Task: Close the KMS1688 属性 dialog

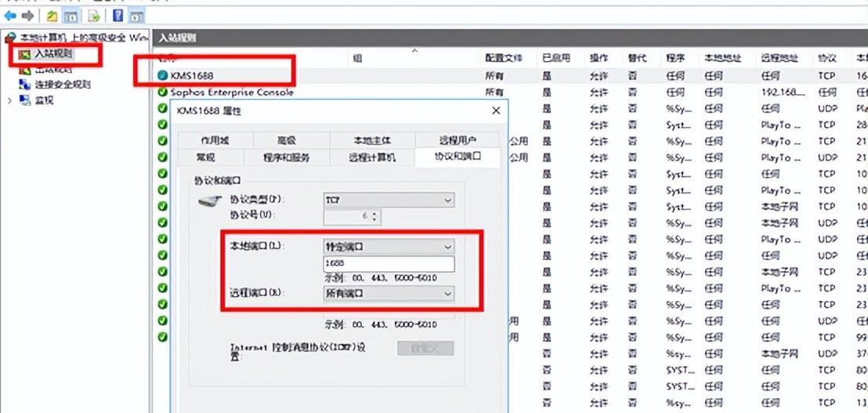Action: coord(496,110)
